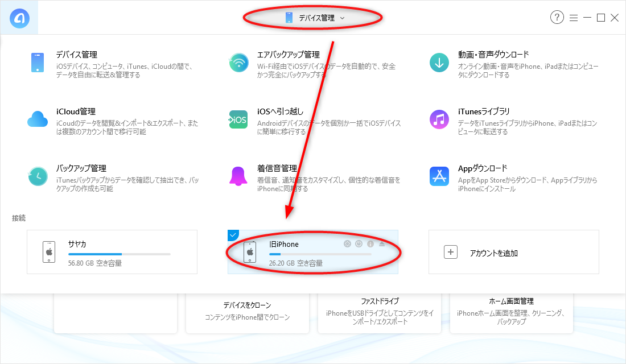Minimize the window
Viewport: 626px width, 364px height.
point(587,18)
